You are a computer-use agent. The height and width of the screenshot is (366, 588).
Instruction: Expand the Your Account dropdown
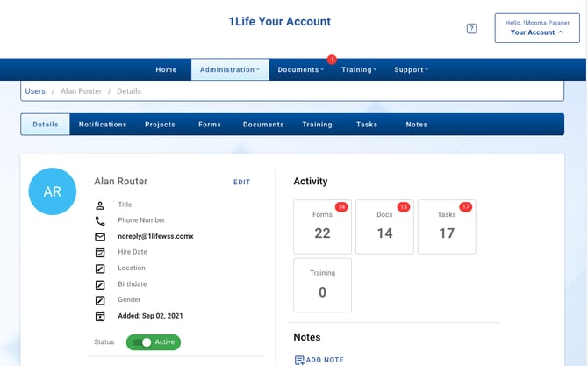coord(537,33)
